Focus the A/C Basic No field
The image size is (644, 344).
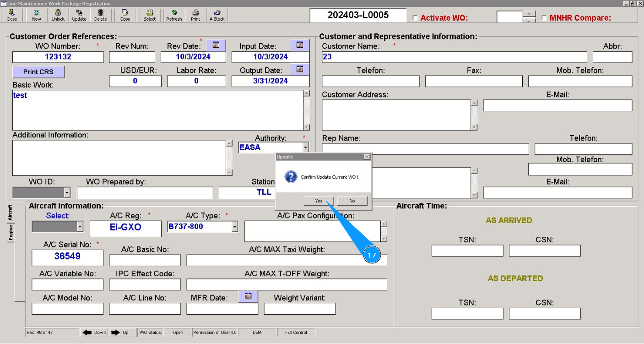click(145, 260)
